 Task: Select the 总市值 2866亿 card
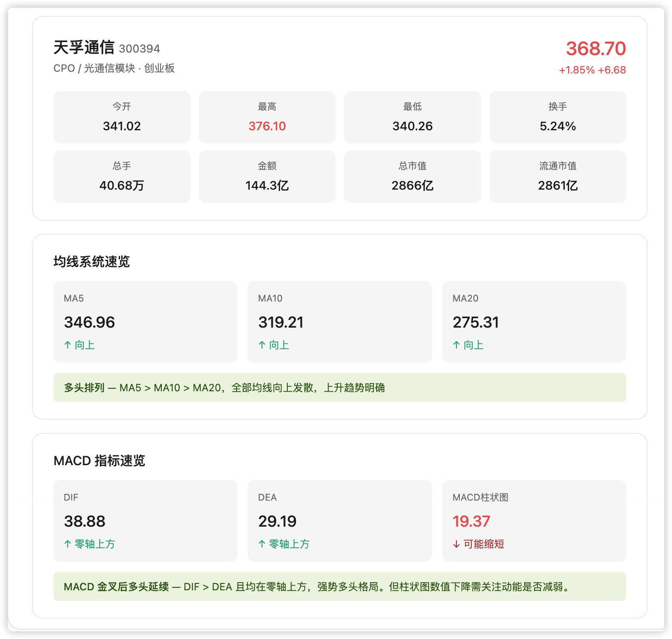pos(412,176)
